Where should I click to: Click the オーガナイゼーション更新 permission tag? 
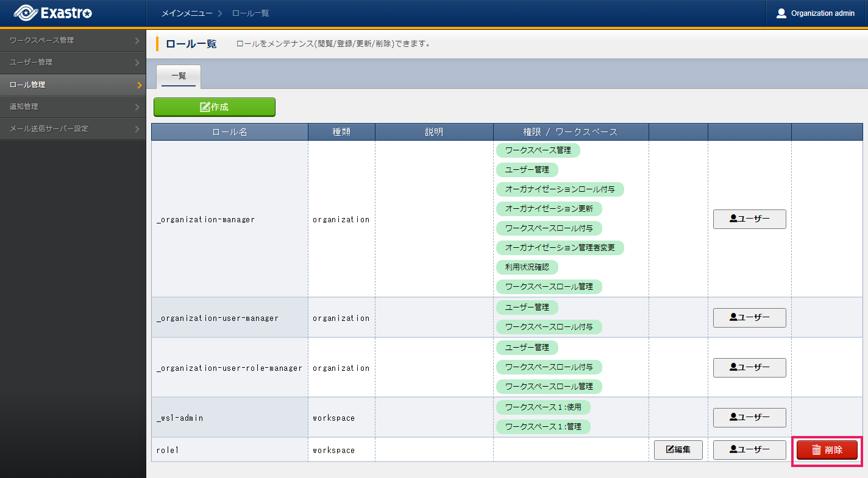549,209
